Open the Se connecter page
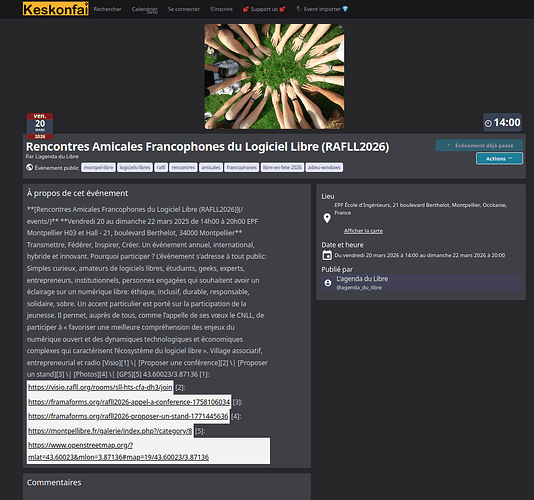 [x=184, y=9]
